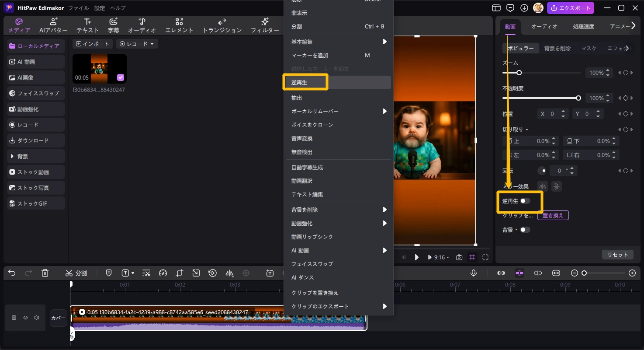Click the reverse playback circular icon in toolbar
The image size is (644, 350).
213,273
